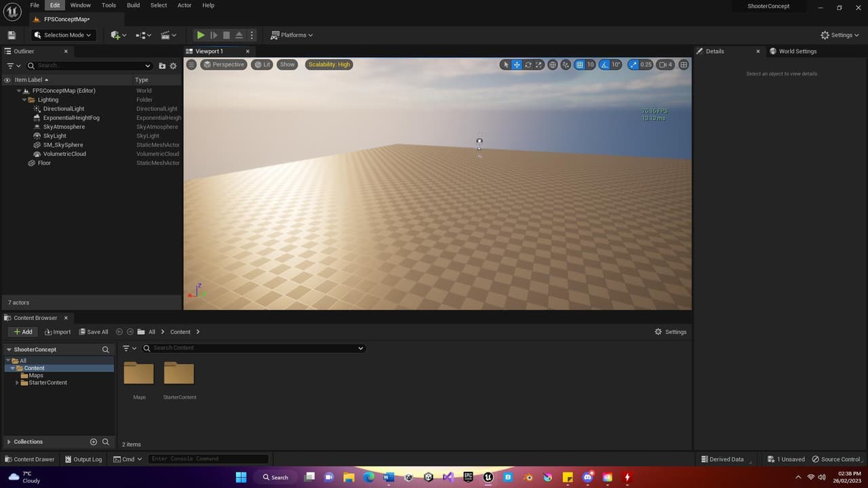Open the Platforms dropdown
The width and height of the screenshot is (868, 488).
[x=292, y=35]
